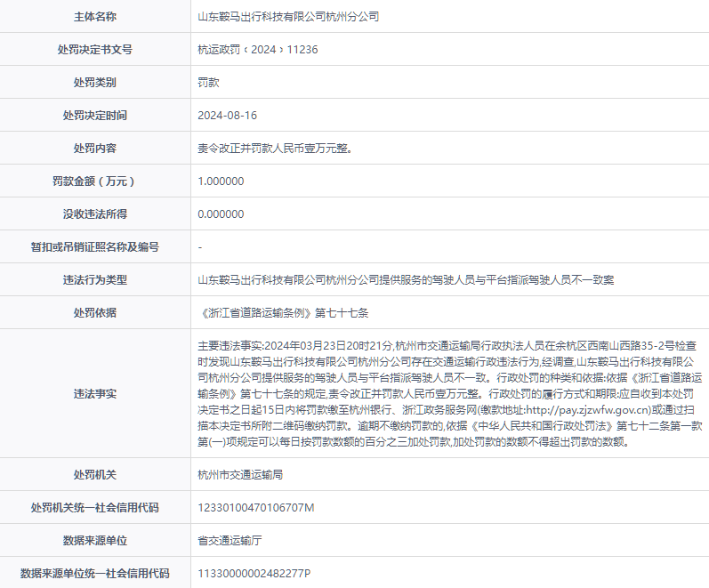Click the dash value for 暂扣或吊销证照
The image size is (709, 588).
tap(200, 247)
